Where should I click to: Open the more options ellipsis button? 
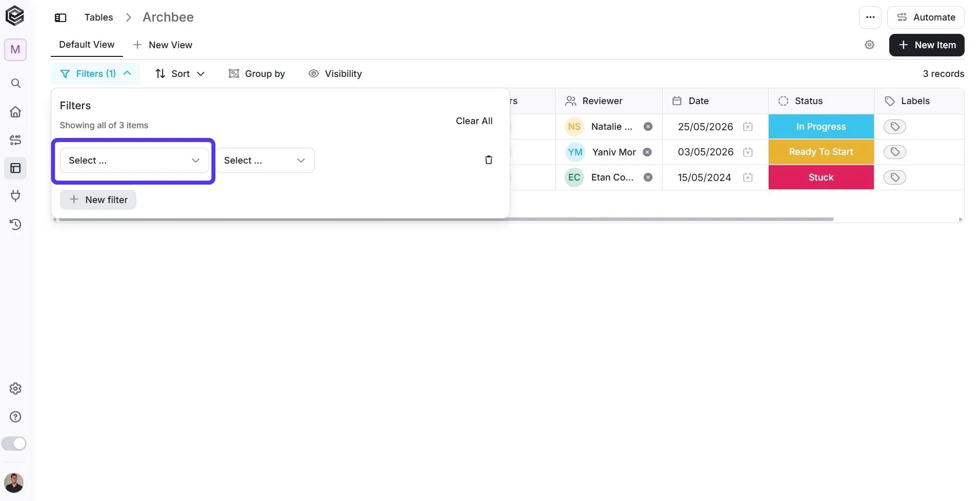click(x=870, y=17)
